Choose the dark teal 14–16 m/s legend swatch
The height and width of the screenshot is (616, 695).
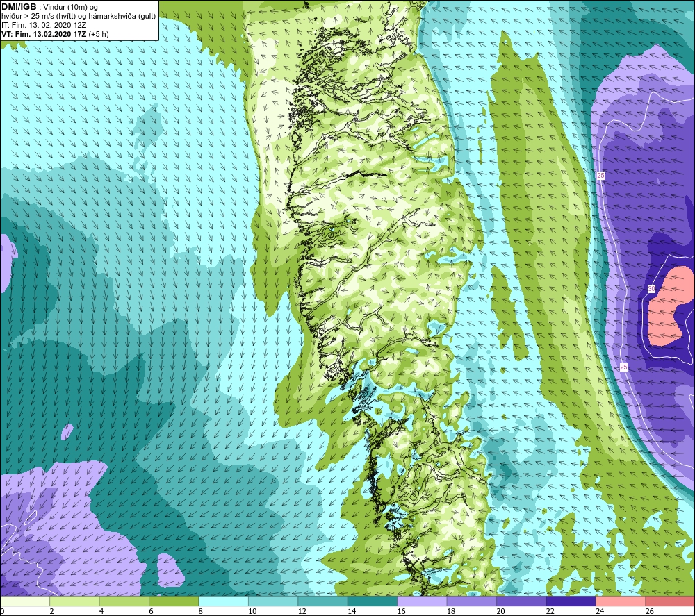coord(373,601)
